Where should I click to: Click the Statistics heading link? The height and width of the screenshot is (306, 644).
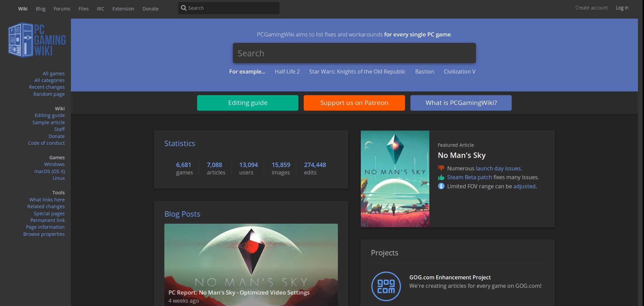[x=180, y=143]
